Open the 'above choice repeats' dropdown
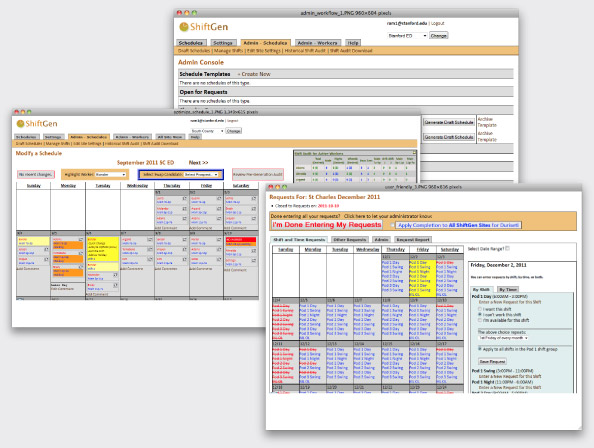 pos(503,337)
